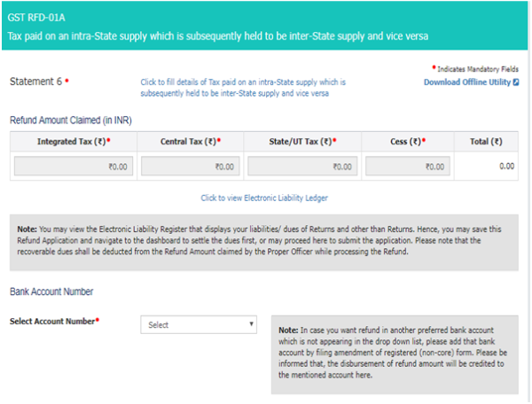Viewport: 532px width, 404px height.
Task: Click the external-link icon beside Download Offline Utility
Action: [516, 82]
